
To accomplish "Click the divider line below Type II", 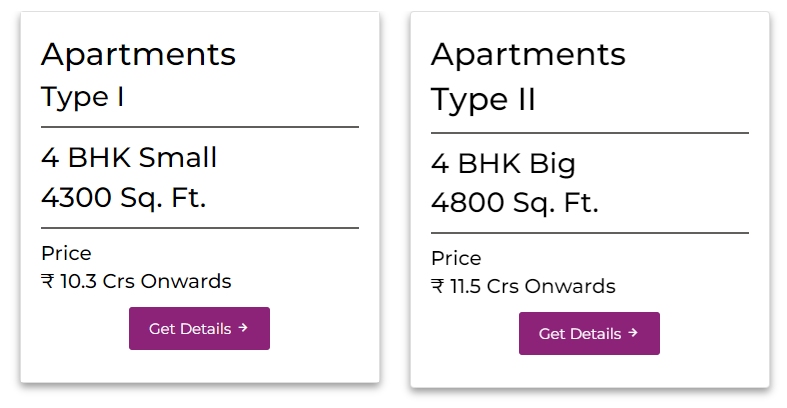I will (x=589, y=132).
